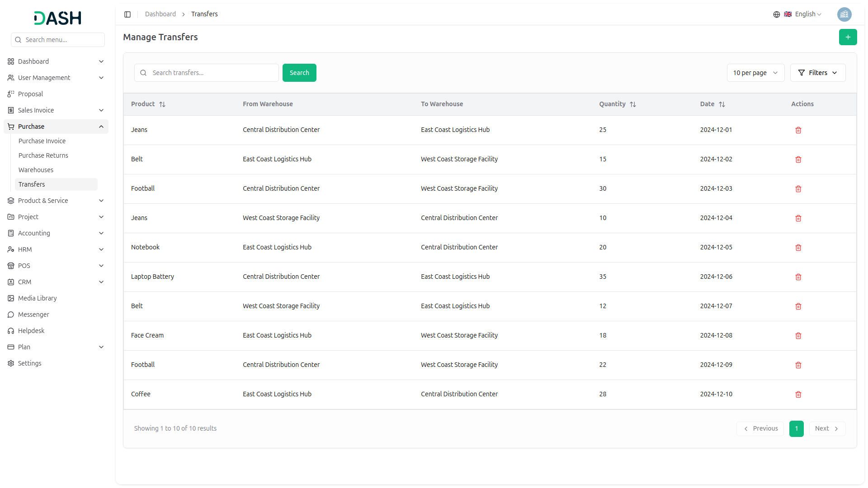Open the 10 per page dropdown
Screen dimensions: 868x488
pos(755,73)
